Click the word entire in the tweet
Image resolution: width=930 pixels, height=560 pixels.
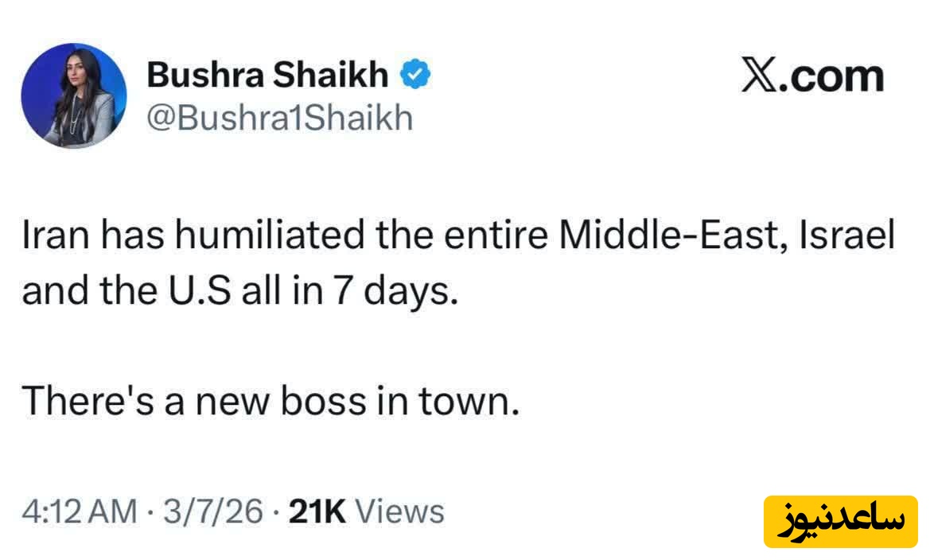[x=496, y=237]
